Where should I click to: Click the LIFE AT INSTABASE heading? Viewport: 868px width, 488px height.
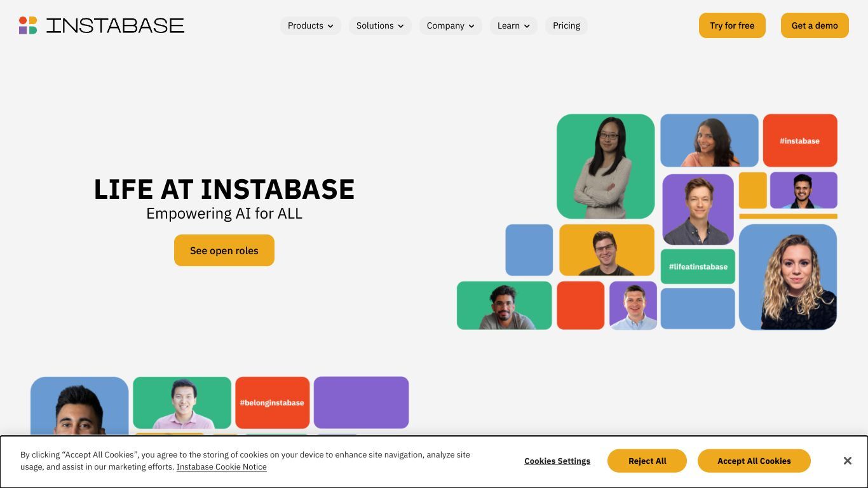point(224,189)
